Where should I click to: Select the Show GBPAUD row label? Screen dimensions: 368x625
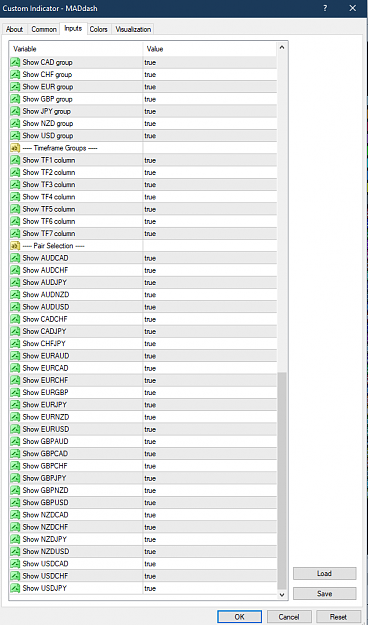point(45,441)
